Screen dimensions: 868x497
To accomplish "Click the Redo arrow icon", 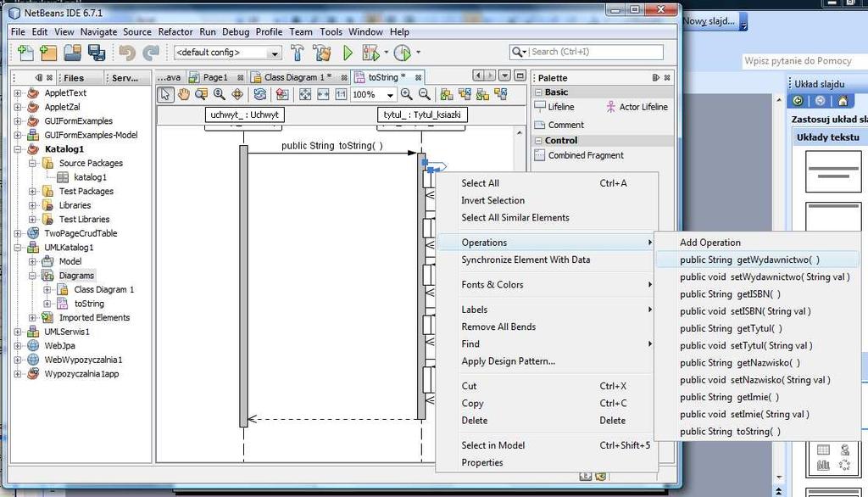I will pyautogui.click(x=151, y=53).
